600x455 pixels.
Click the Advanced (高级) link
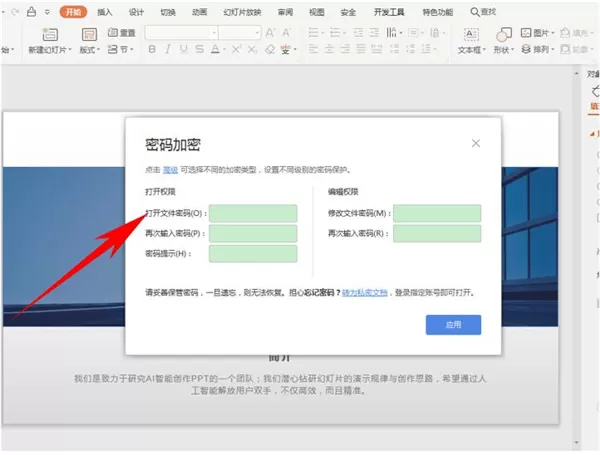pyautogui.click(x=170, y=170)
